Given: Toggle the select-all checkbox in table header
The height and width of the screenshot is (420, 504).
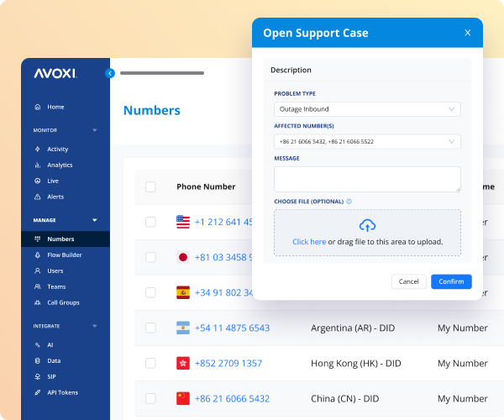Looking at the screenshot, I should point(150,186).
